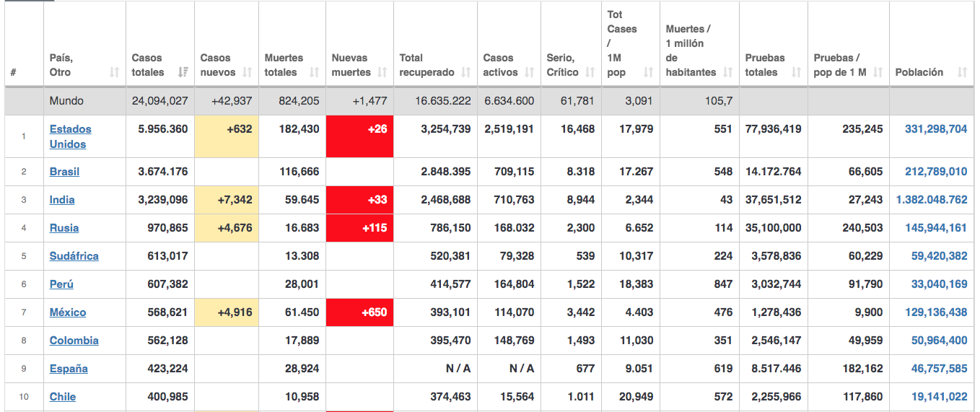Click the yellow +4,676 new cases cell

[x=227, y=228]
